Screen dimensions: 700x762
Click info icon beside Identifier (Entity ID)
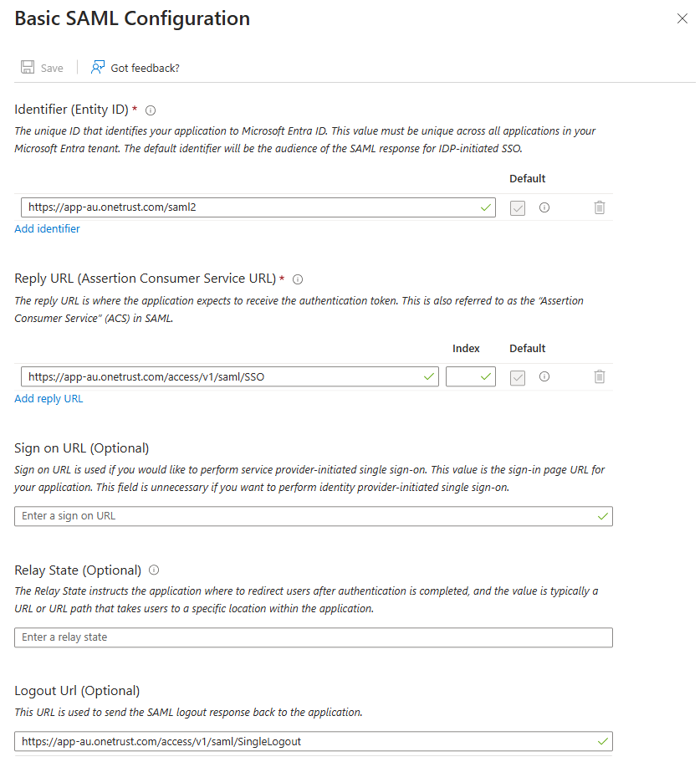(151, 110)
